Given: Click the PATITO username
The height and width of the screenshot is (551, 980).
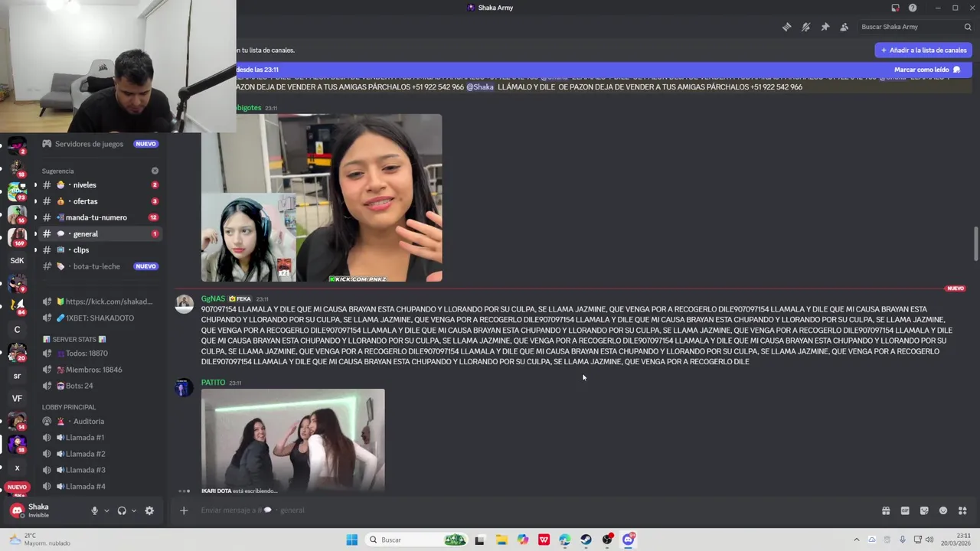Looking at the screenshot, I should (213, 383).
